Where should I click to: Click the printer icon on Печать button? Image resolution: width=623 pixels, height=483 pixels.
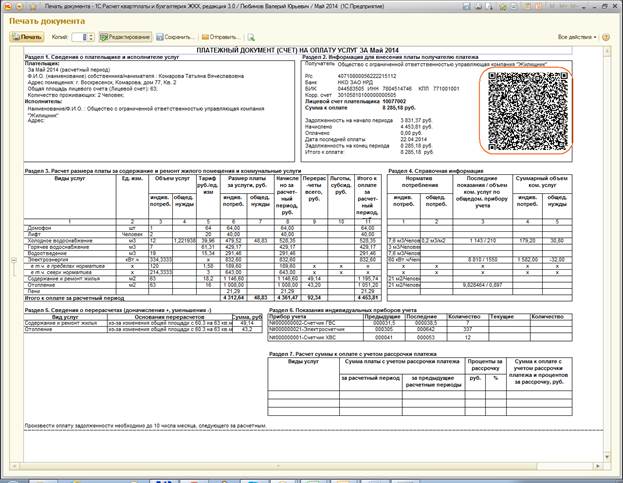[x=16, y=37]
